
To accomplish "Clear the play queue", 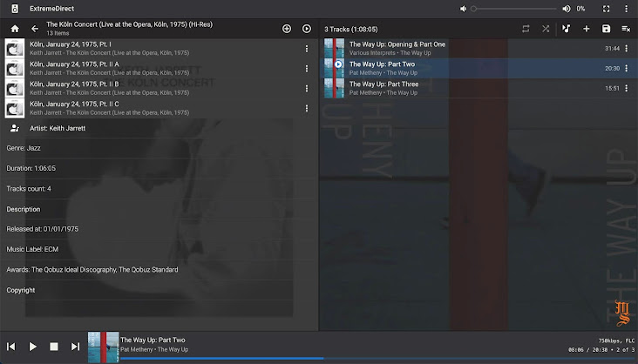I will point(626,29).
